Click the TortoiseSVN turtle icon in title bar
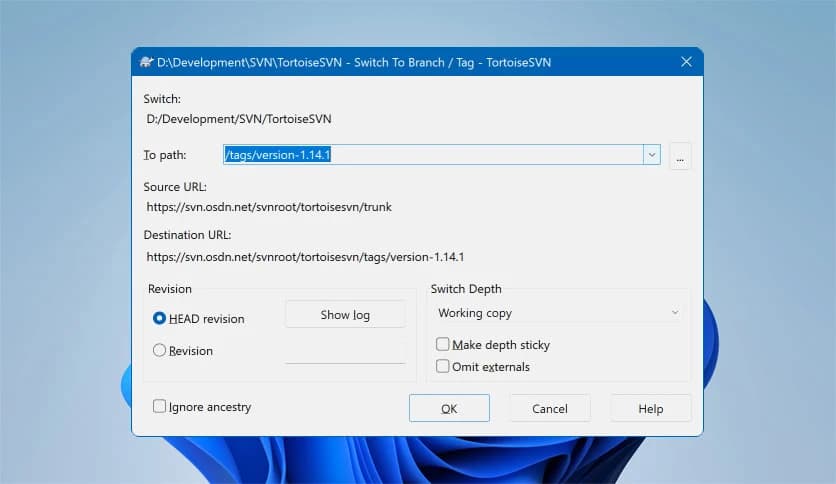Image resolution: width=836 pixels, height=484 pixels. tap(147, 62)
